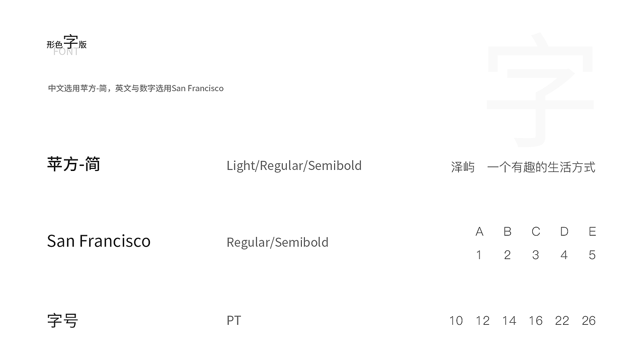Click the sample letter C
Viewport: 644px width, 362px height.
click(x=536, y=231)
